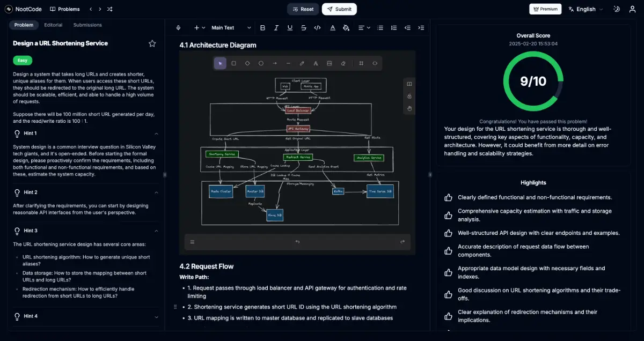The height and width of the screenshot is (341, 644).
Task: Collapse the Hint 1 section
Action: tap(156, 134)
